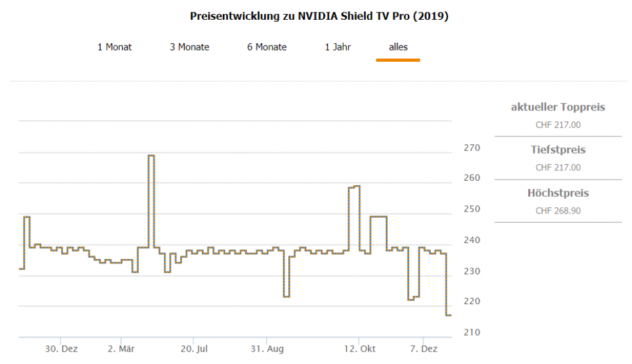
Task: Click the "Höchstpreis" heading
Action: pos(558,193)
